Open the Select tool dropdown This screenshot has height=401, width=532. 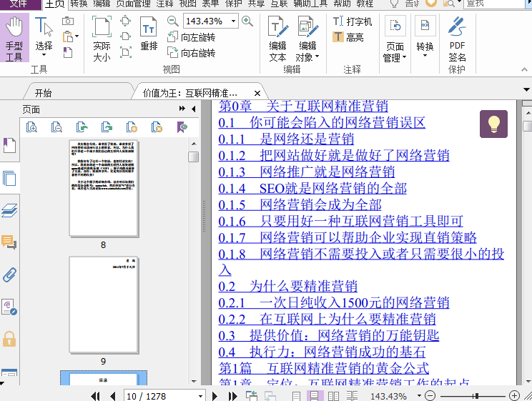[44, 55]
